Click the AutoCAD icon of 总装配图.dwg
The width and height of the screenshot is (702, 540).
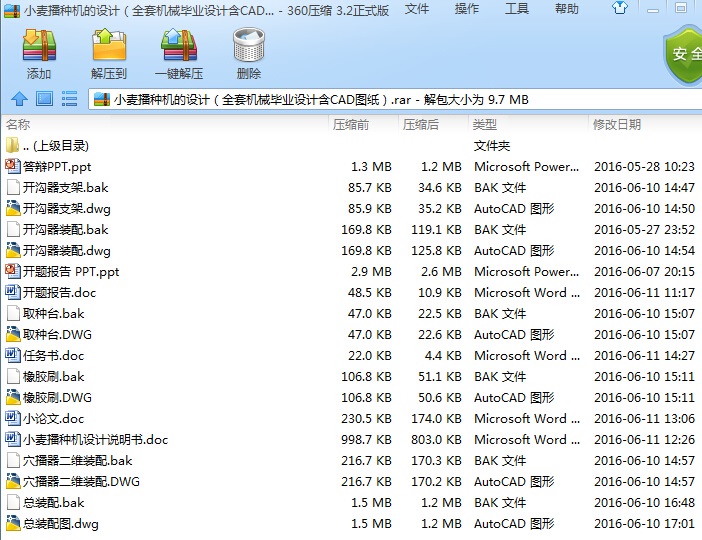point(13,523)
